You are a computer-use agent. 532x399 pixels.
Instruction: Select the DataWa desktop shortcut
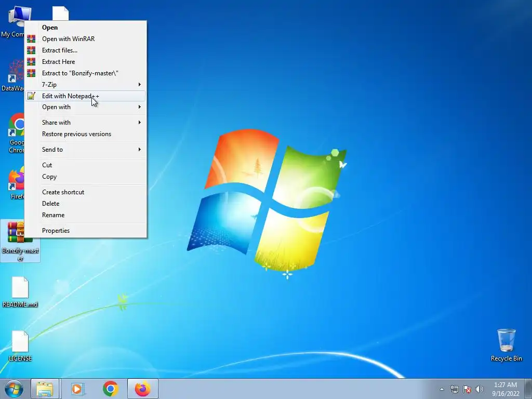12,75
